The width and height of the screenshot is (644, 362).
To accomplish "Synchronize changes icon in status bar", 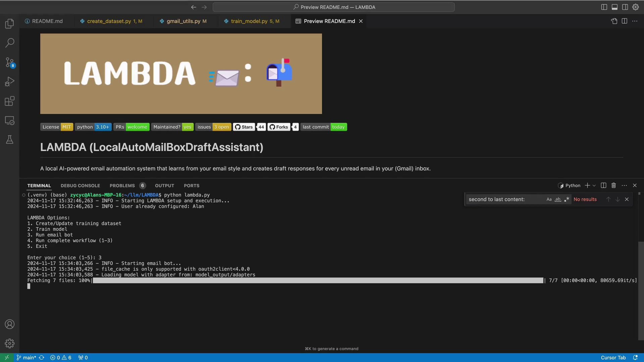I will tap(42, 358).
